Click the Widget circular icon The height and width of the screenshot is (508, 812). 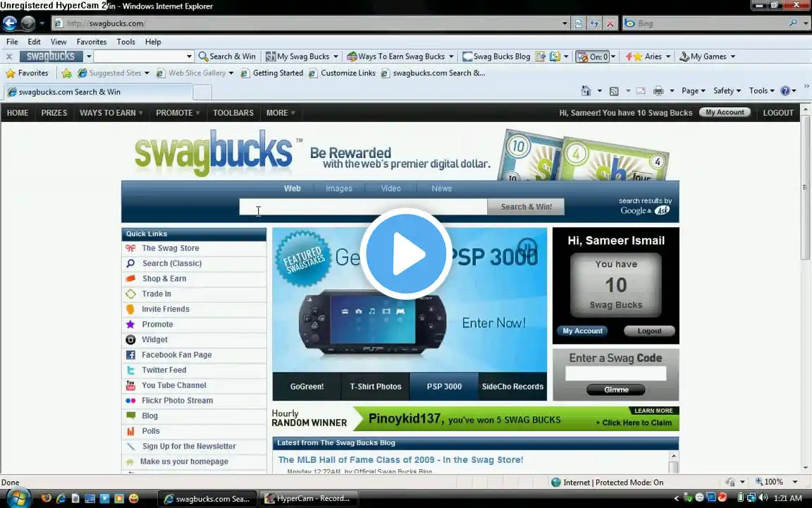coord(130,339)
